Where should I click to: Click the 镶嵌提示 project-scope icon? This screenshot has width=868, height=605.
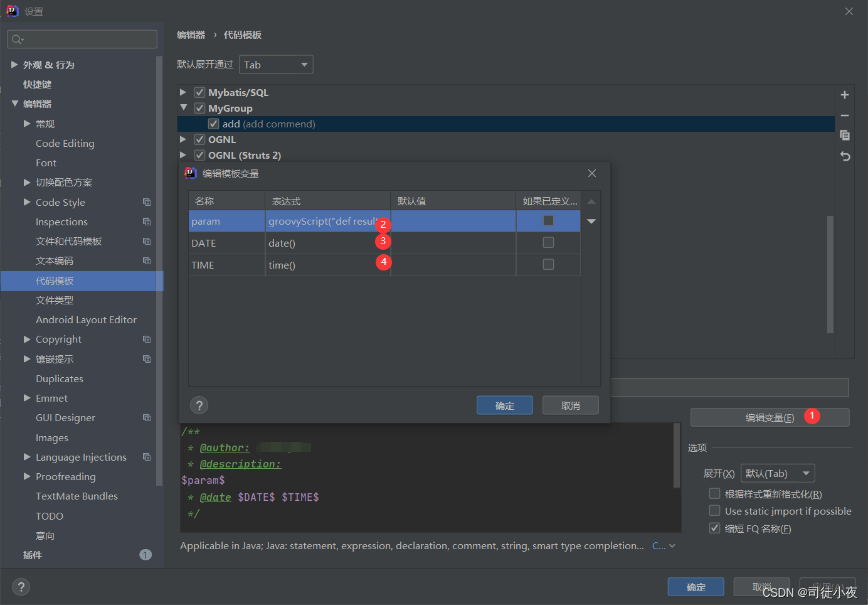point(147,359)
